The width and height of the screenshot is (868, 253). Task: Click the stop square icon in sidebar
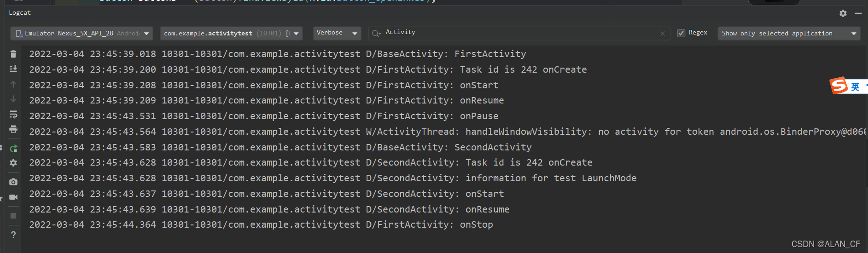point(13,216)
